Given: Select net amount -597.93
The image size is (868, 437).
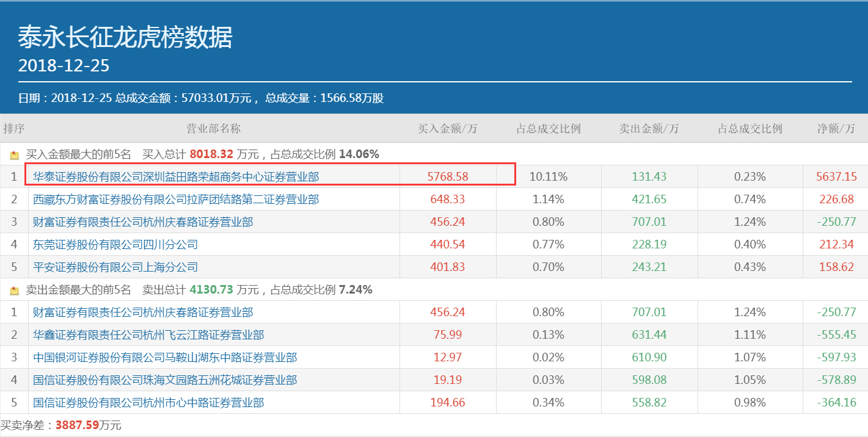Looking at the screenshot, I should pos(836,358).
